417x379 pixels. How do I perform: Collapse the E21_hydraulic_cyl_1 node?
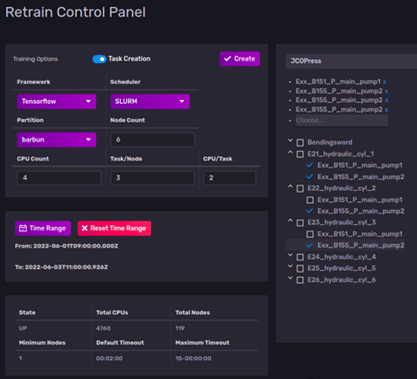290,153
